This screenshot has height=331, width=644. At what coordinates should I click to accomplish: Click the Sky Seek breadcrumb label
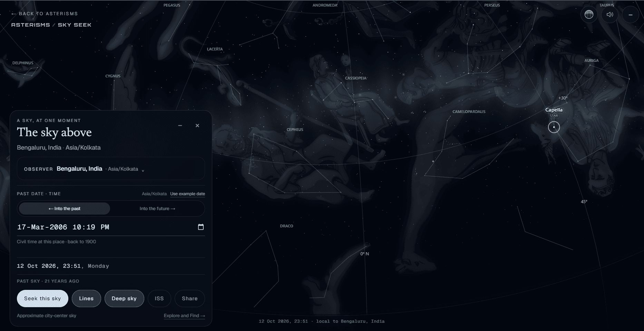pyautogui.click(x=75, y=25)
